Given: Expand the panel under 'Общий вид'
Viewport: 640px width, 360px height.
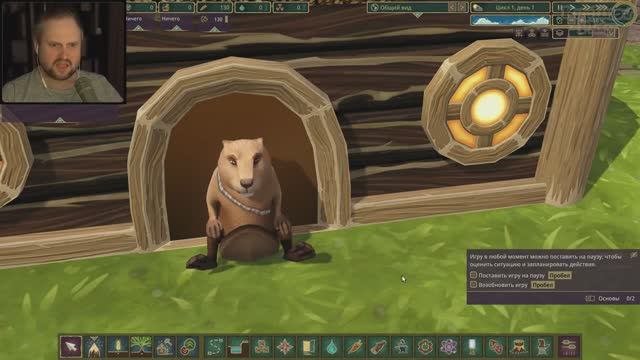Looking at the screenshot, I should coord(418,16).
